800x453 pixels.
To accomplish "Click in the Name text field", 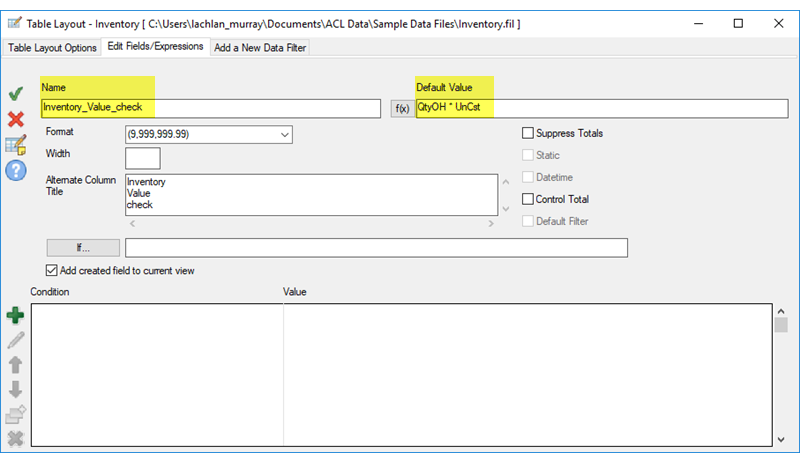I will click(x=210, y=109).
